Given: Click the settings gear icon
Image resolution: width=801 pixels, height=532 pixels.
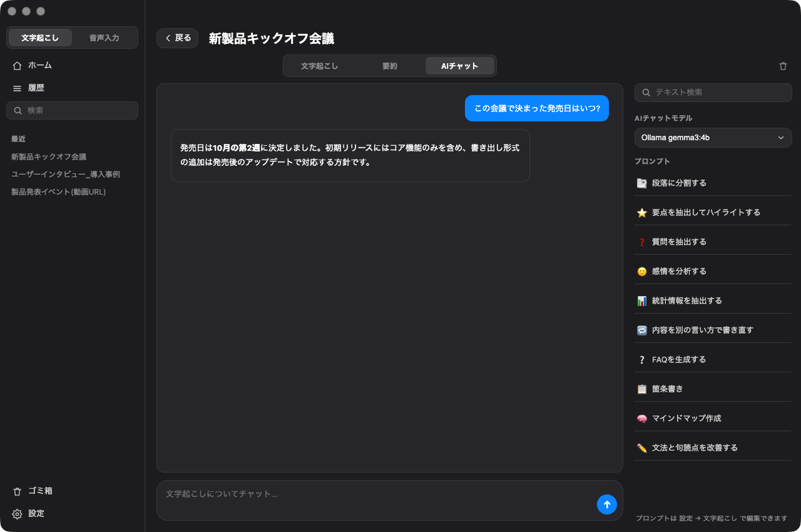Looking at the screenshot, I should pos(17,514).
